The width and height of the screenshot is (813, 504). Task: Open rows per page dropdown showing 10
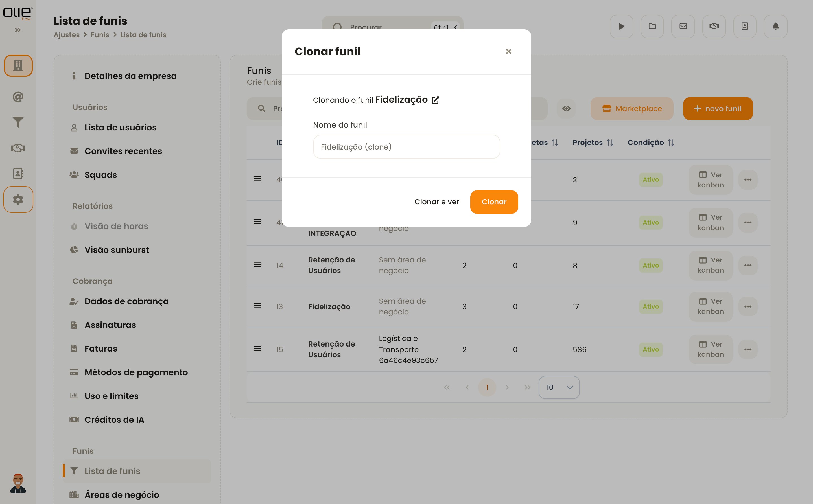pyautogui.click(x=559, y=387)
